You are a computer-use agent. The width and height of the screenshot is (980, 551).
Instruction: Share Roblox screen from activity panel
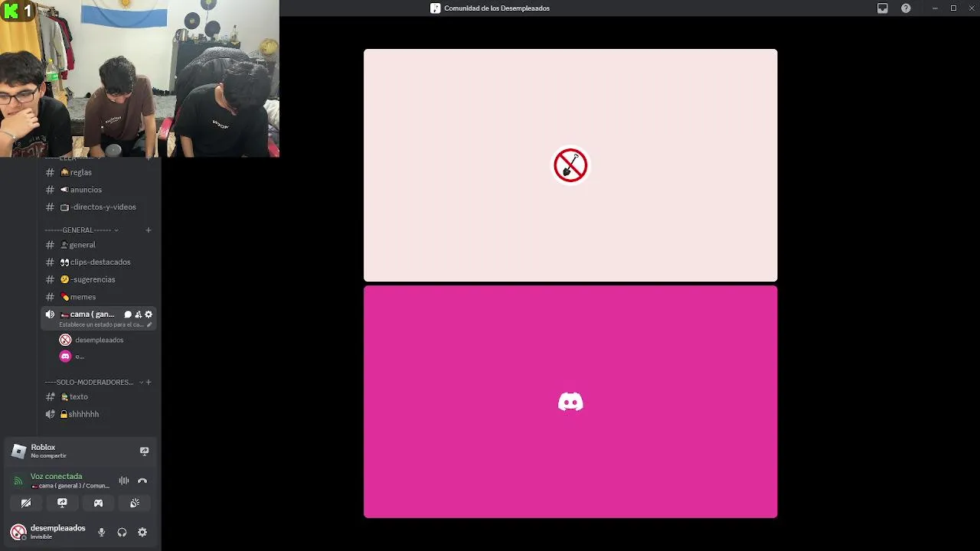tap(144, 451)
